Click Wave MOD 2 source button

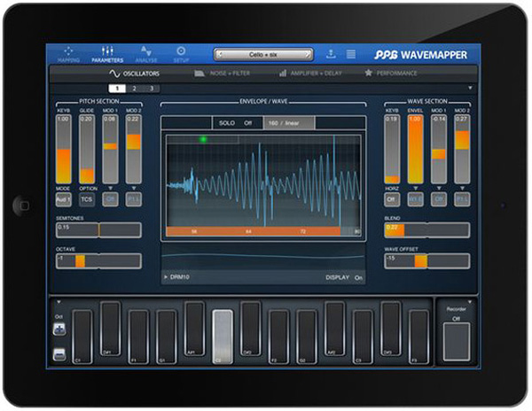tap(462, 199)
